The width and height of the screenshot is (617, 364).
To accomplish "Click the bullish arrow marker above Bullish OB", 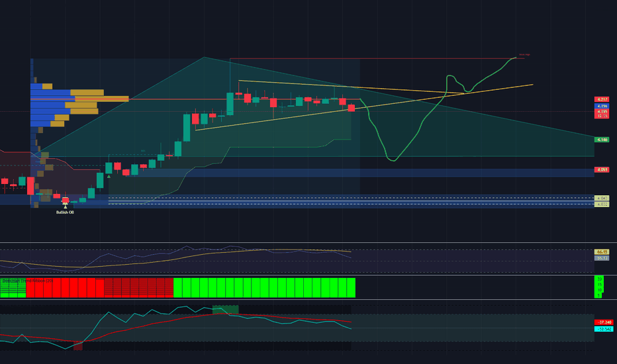I will (x=65, y=205).
